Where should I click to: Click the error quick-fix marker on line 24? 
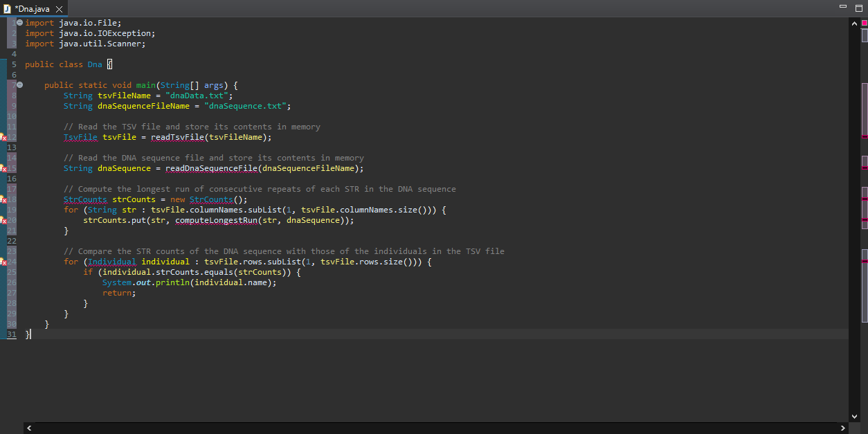click(3, 262)
